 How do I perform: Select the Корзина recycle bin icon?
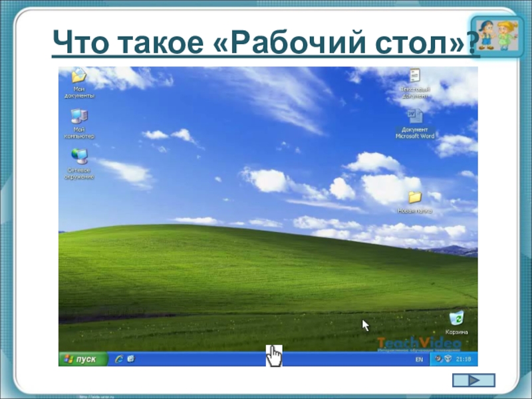point(456,323)
